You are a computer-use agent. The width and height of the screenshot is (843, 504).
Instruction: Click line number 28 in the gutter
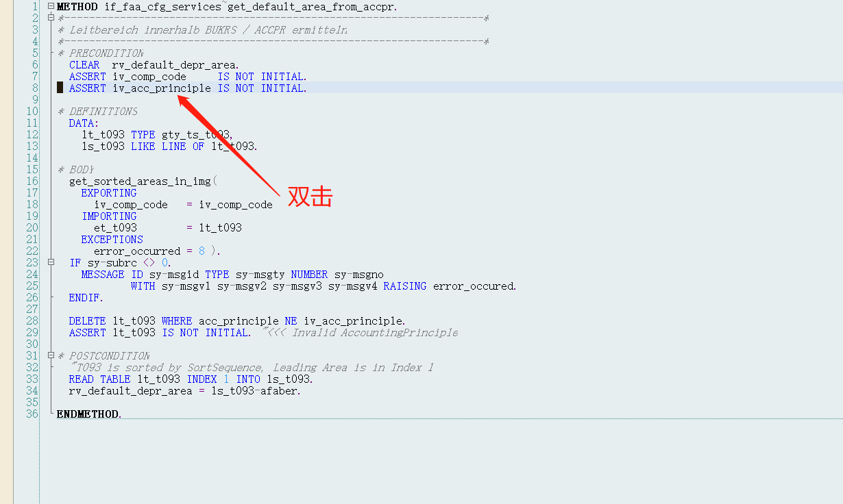[x=32, y=320]
